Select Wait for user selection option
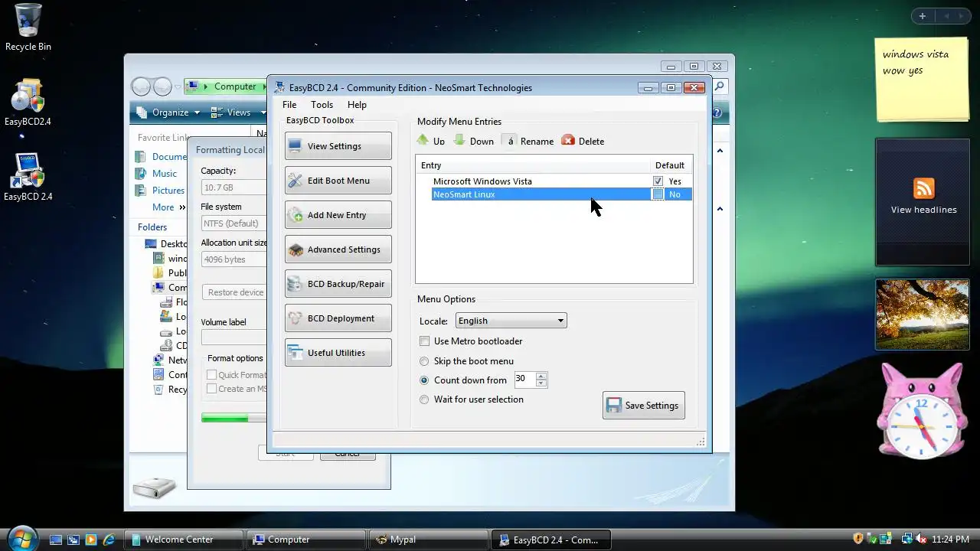 [424, 399]
